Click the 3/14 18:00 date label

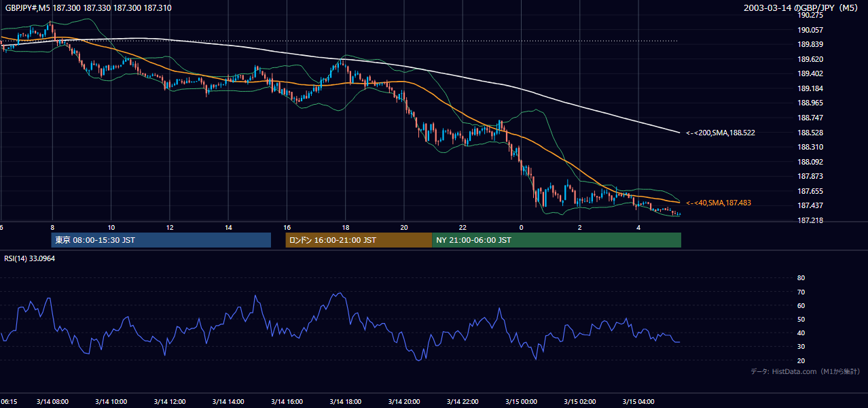(344, 401)
